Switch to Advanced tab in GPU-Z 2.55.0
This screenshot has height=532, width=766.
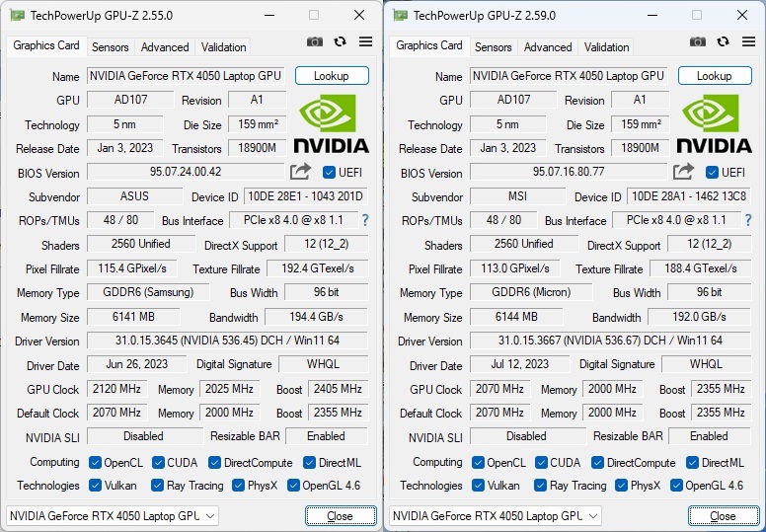coord(165,47)
